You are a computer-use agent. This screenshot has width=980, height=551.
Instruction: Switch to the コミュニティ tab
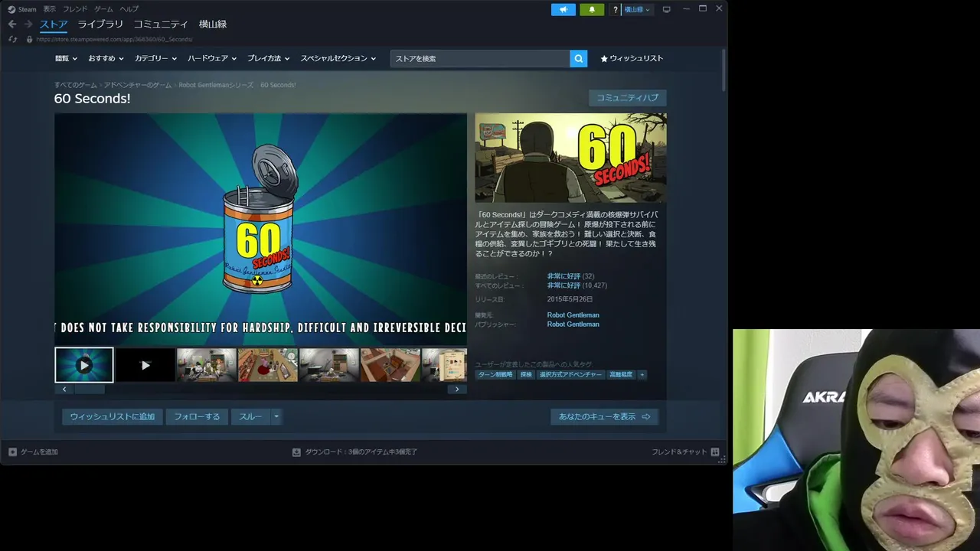pos(162,24)
